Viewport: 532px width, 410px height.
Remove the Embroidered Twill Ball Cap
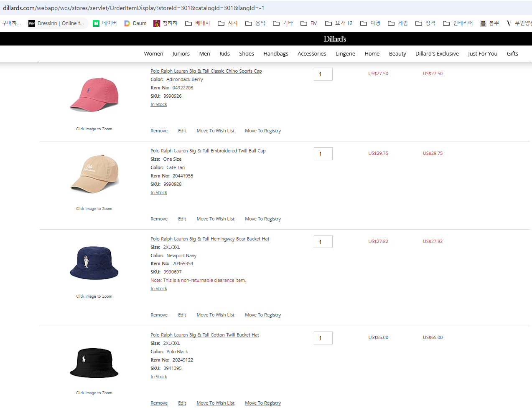[159, 219]
